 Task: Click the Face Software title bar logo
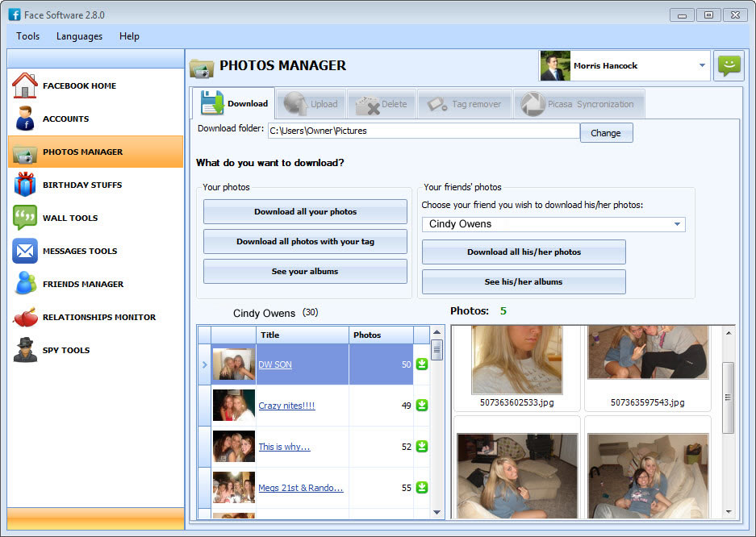pyautogui.click(x=15, y=15)
